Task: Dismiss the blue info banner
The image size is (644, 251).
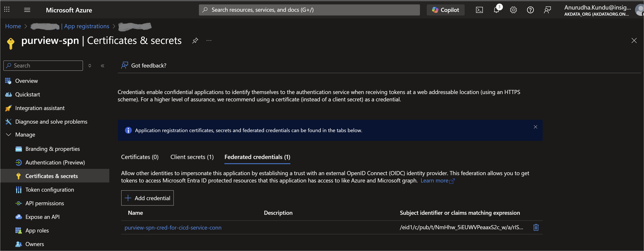Action: click(535, 127)
